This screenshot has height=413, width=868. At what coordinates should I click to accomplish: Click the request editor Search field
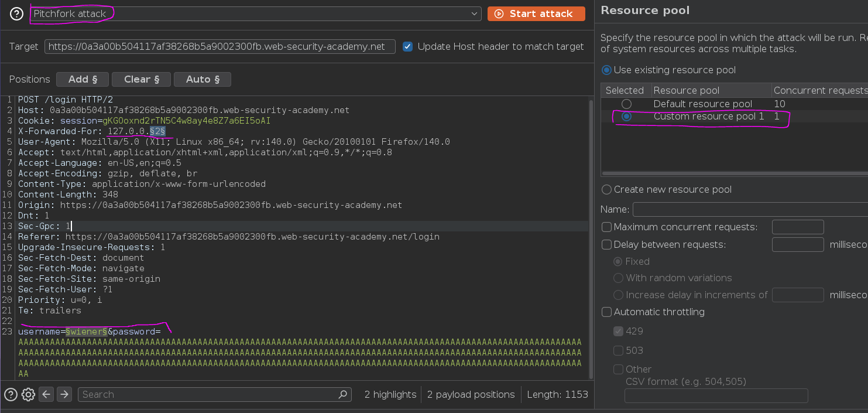click(214, 394)
